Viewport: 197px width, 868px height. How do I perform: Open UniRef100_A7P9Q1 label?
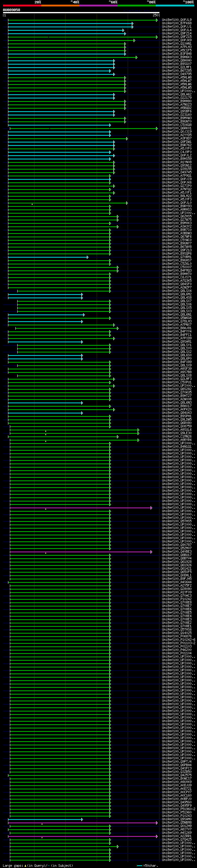pos(177,176)
